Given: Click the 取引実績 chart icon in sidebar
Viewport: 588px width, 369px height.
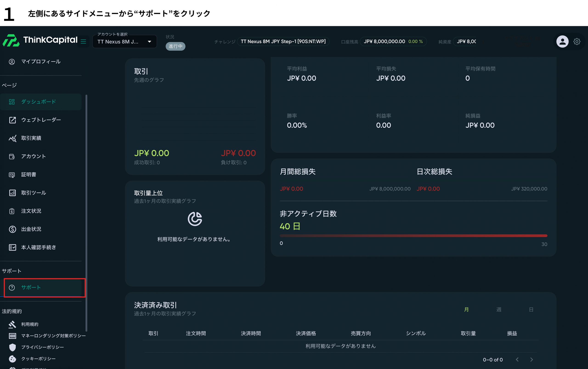Looking at the screenshot, I should tap(12, 138).
